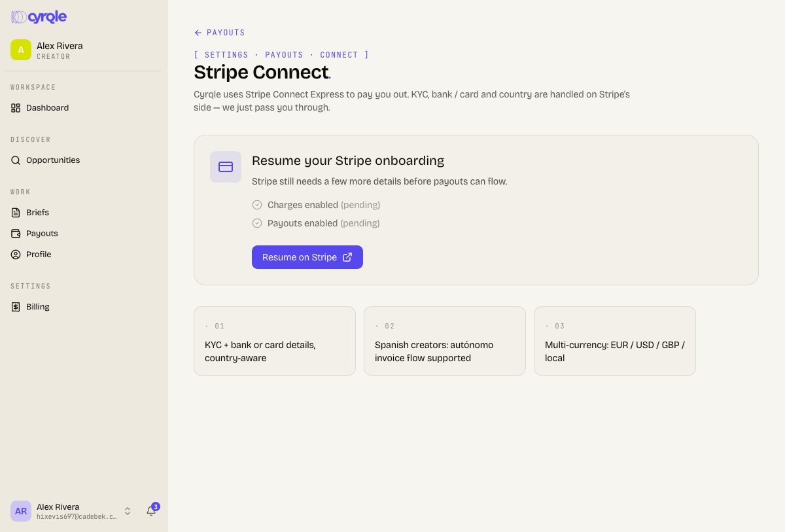Select the Spanish creators autónomo card
Screen dimensions: 785x532
[x=445, y=341]
